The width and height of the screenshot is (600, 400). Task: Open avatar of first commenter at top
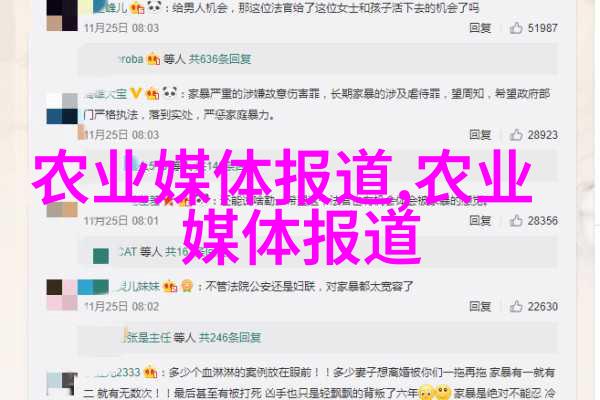click(x=62, y=15)
